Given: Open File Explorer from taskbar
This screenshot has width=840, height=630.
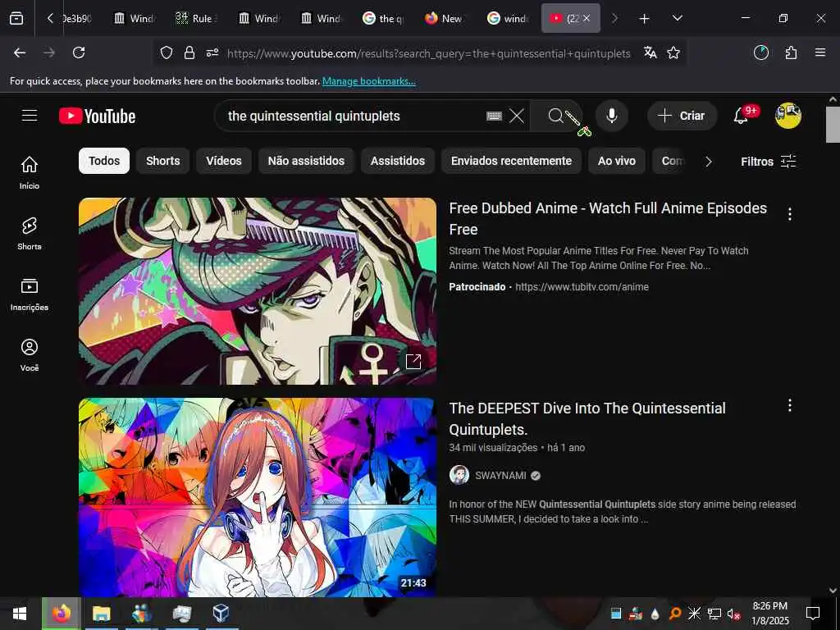Looking at the screenshot, I should point(101,614).
